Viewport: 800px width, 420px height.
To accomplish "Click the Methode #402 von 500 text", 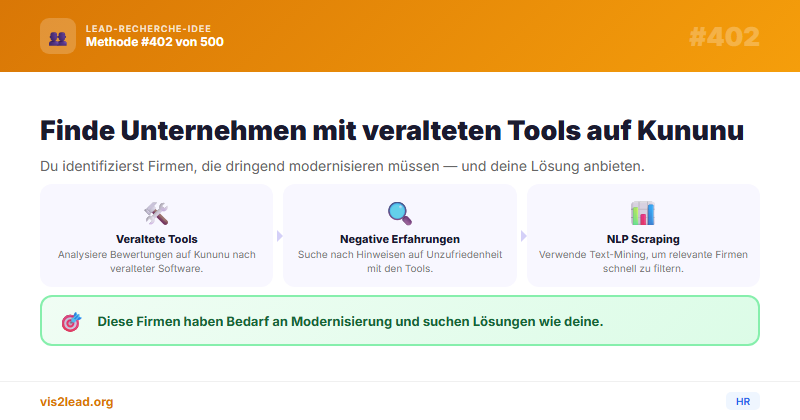I will pyautogui.click(x=155, y=42).
